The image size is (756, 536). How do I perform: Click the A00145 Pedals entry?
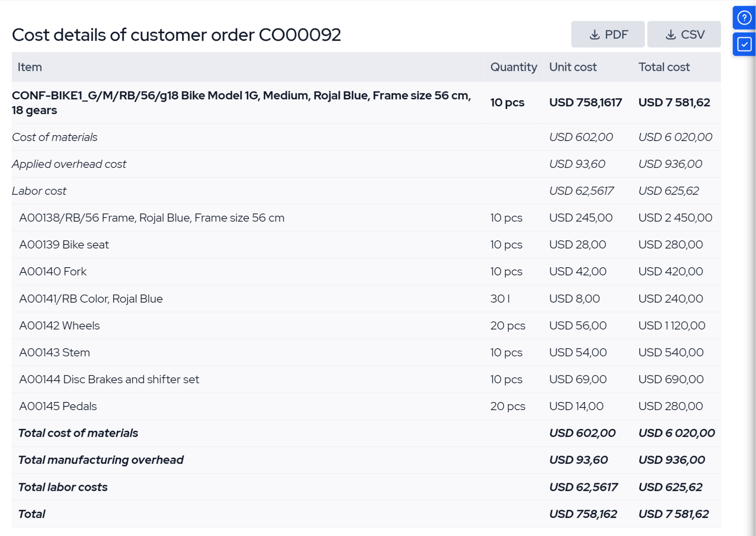(x=58, y=406)
